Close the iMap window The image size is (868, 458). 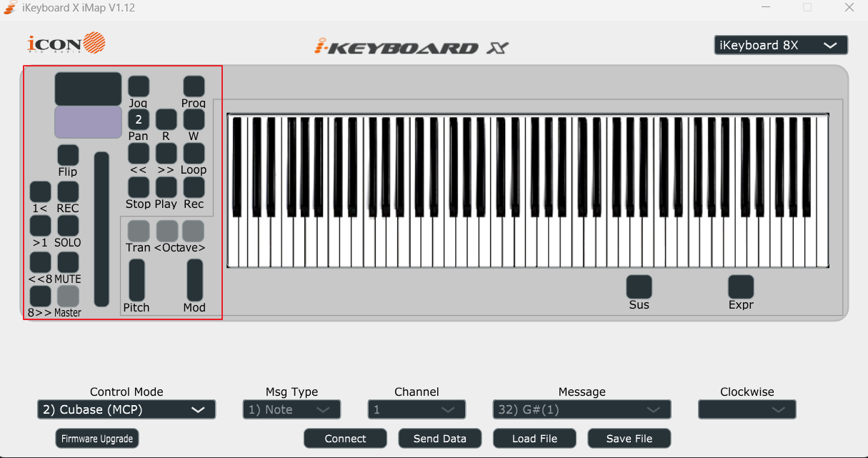tap(849, 8)
